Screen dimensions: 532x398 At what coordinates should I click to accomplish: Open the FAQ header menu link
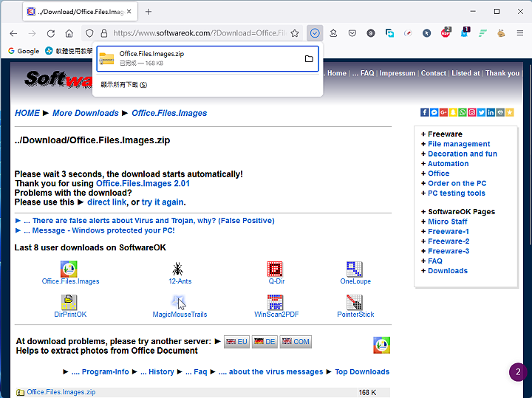[x=366, y=73]
